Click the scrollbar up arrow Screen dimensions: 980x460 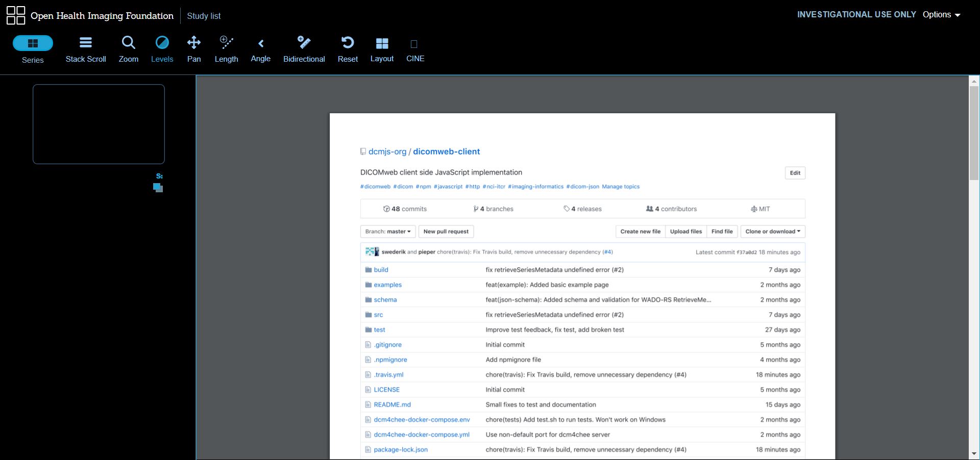[x=974, y=81]
